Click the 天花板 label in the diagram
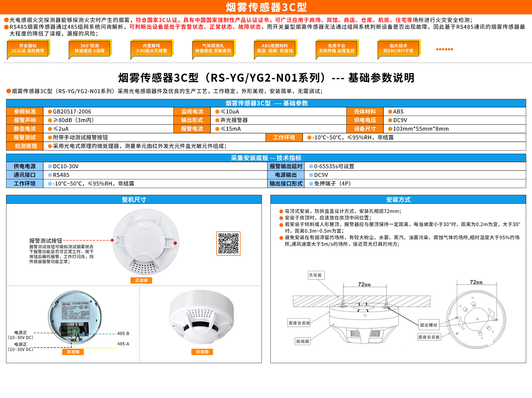 pyautogui.click(x=315, y=275)
